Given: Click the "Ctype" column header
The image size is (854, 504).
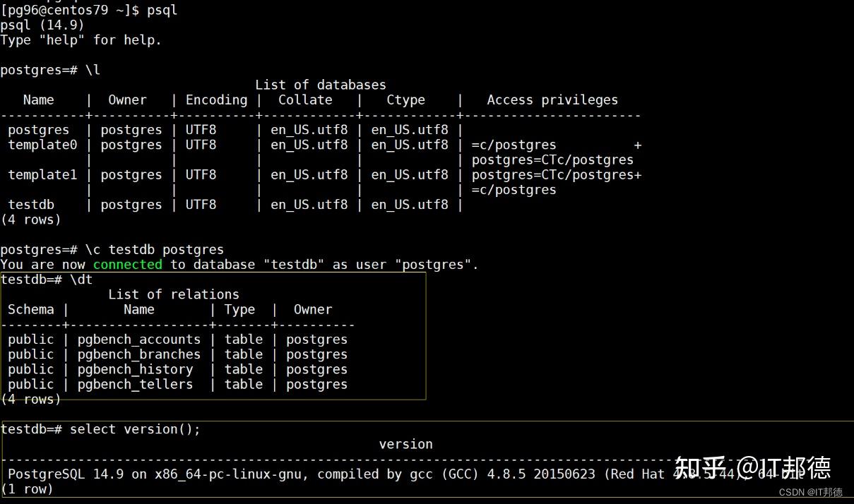Looking at the screenshot, I should click(405, 100).
